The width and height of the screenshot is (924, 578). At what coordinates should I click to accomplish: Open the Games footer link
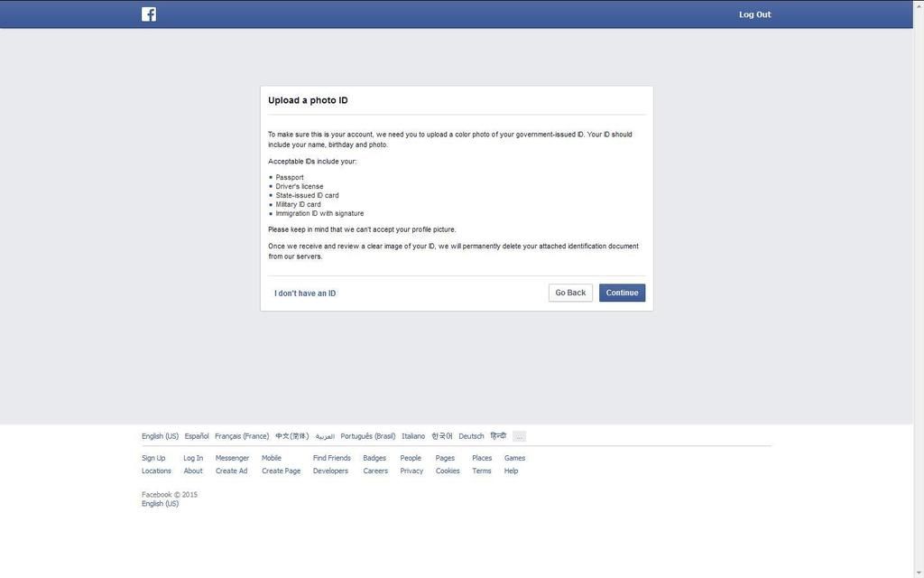point(515,458)
